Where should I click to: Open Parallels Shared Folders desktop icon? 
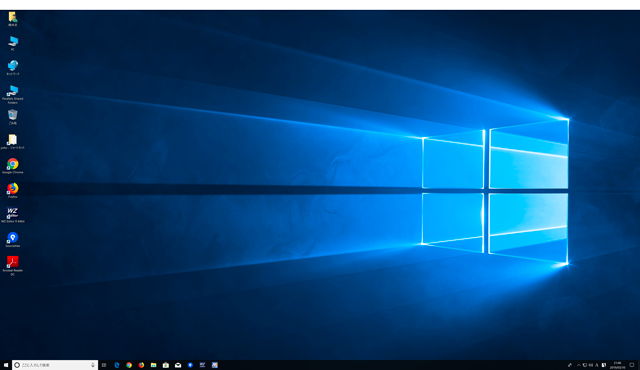pos(13,95)
